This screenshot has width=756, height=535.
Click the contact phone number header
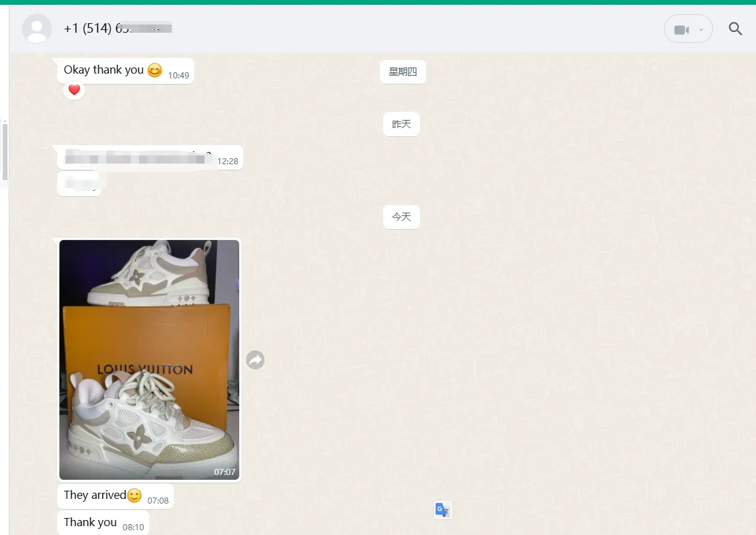118,29
